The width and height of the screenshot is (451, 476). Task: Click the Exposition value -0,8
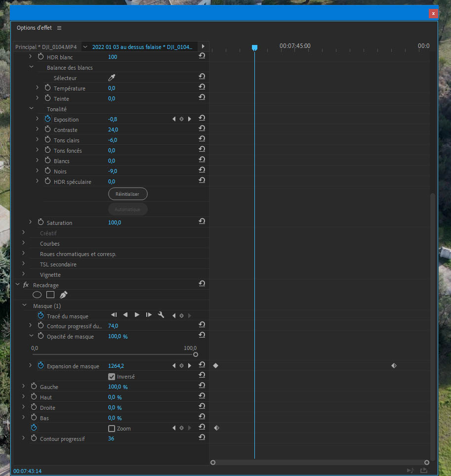[113, 119]
